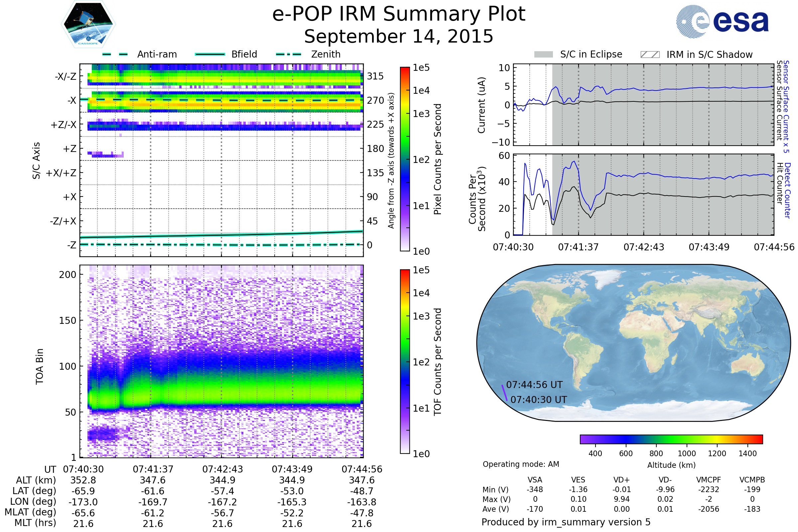Viewport: 798px width, 532px height.
Task: Click the Operating mode: AM text
Action: tap(521, 464)
